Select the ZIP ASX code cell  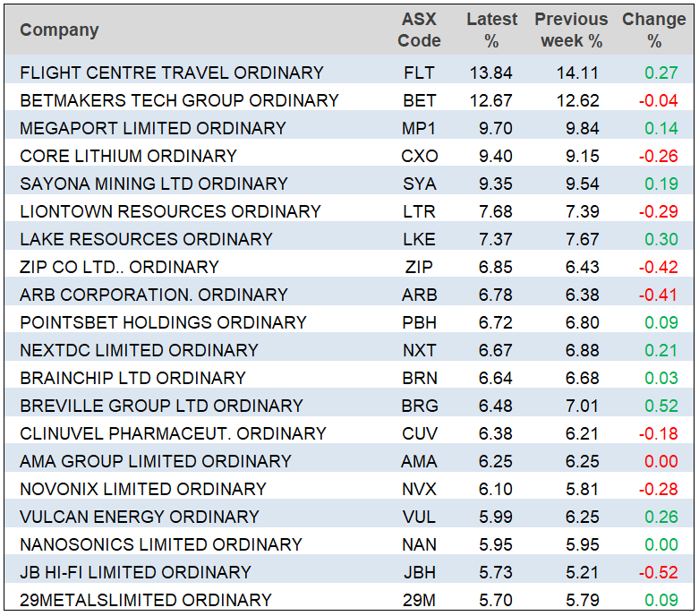click(419, 267)
